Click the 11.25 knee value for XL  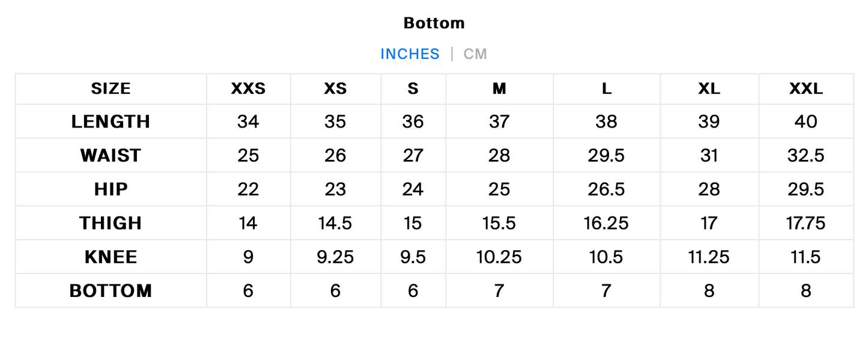pyautogui.click(x=709, y=257)
